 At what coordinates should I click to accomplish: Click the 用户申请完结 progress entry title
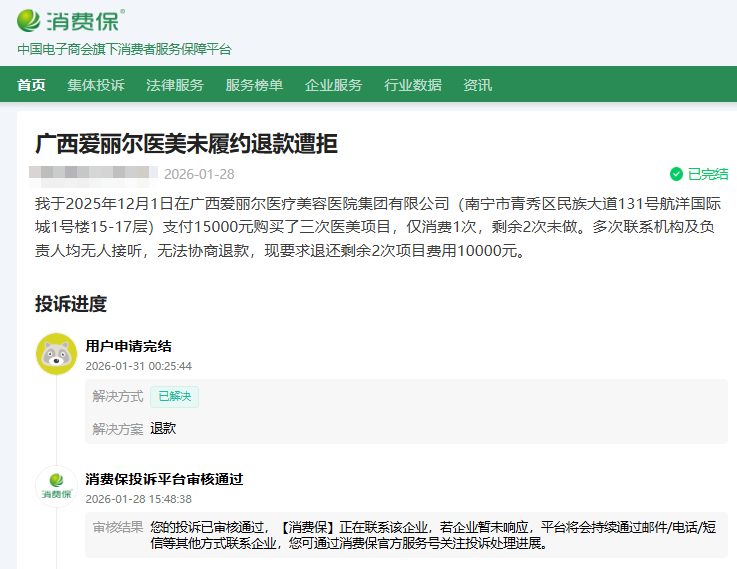[x=128, y=346]
